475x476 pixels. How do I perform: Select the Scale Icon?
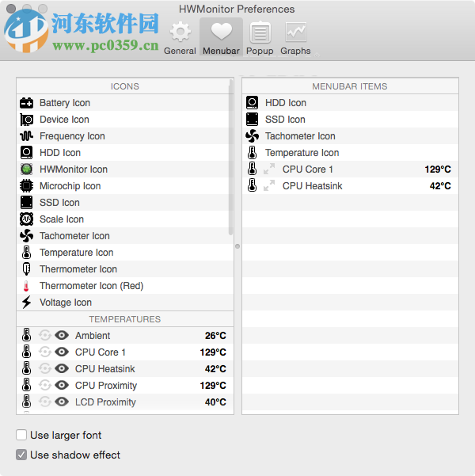(125, 219)
